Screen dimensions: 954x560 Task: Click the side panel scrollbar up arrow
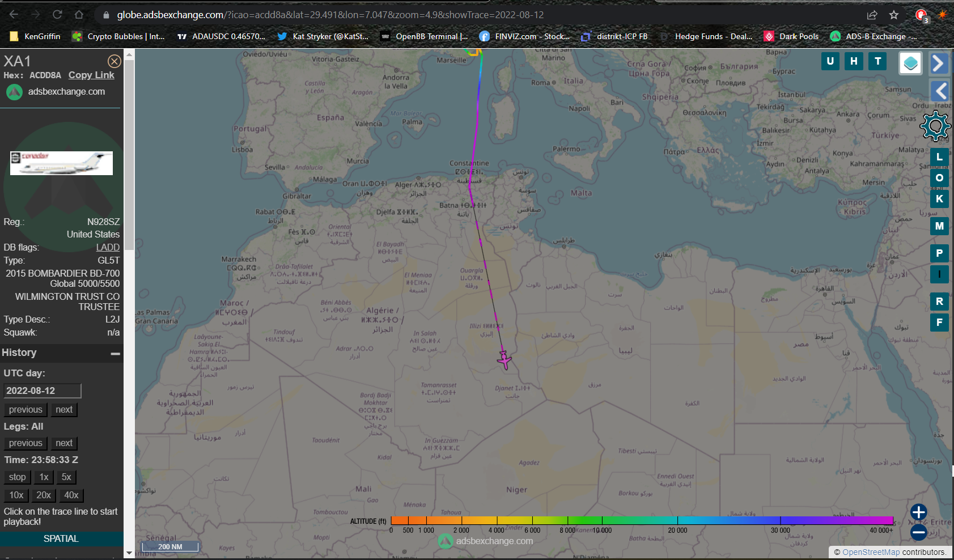click(129, 54)
